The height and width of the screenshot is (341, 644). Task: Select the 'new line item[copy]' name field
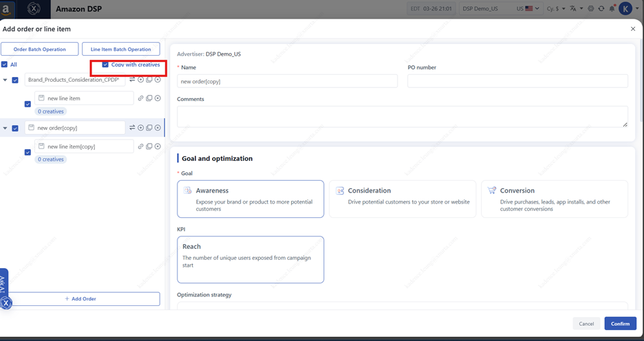[x=84, y=146]
